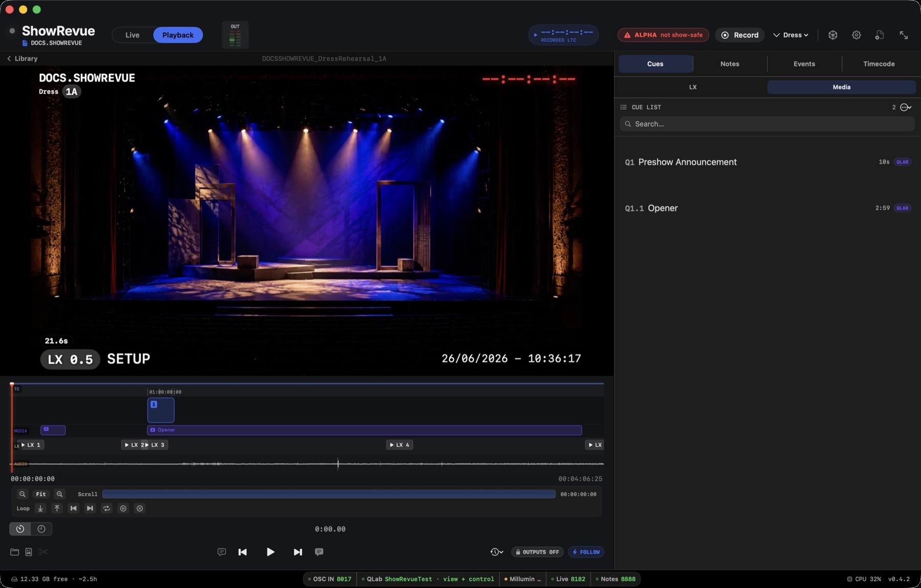Viewport: 921px width, 588px height.
Task: Open the Notes tab
Action: (x=730, y=63)
